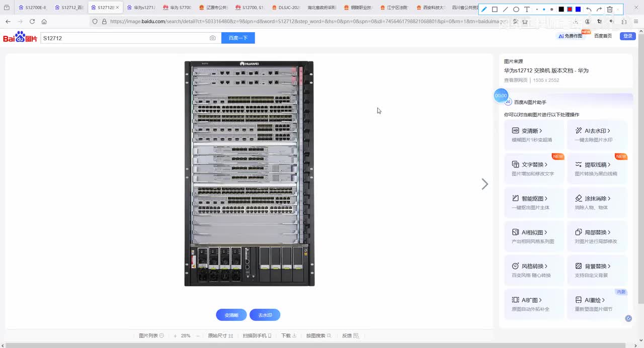Choose the largest stroke size dot
The width and height of the screenshot is (644, 348).
pos(552,10)
